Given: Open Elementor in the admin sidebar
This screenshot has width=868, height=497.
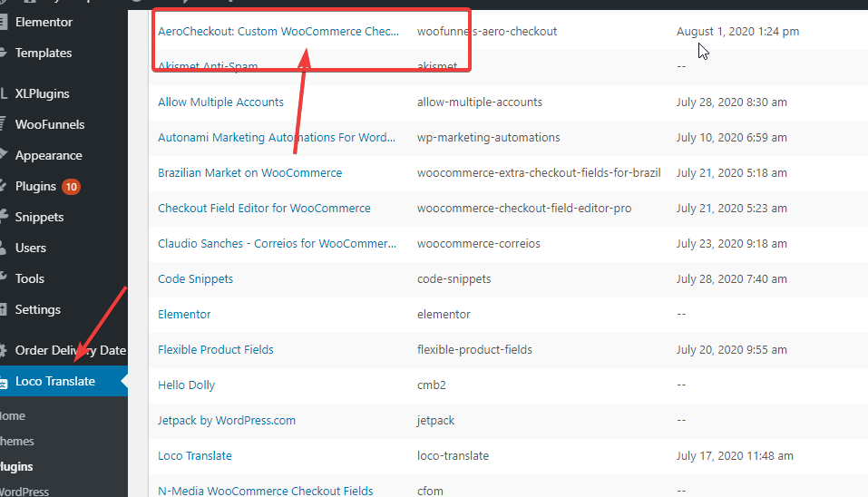Looking at the screenshot, I should (x=44, y=22).
